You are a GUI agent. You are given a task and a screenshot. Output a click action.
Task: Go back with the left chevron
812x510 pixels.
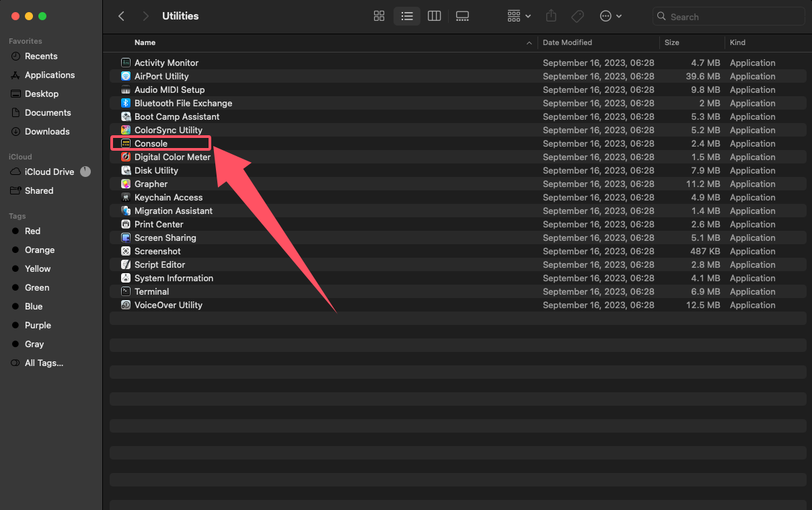pos(121,16)
